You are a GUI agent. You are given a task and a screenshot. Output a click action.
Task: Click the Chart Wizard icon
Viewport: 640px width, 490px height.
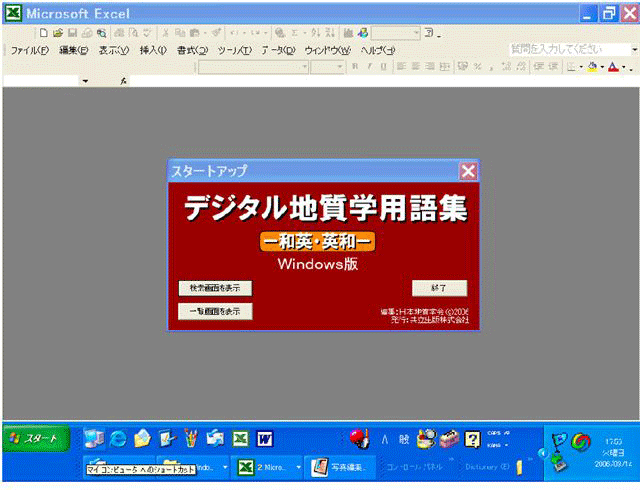point(348,33)
